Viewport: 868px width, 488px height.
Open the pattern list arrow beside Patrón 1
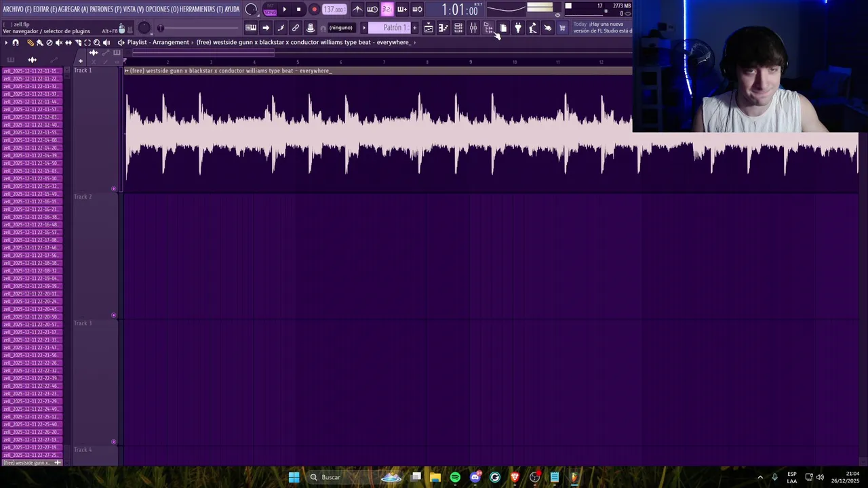pos(364,28)
